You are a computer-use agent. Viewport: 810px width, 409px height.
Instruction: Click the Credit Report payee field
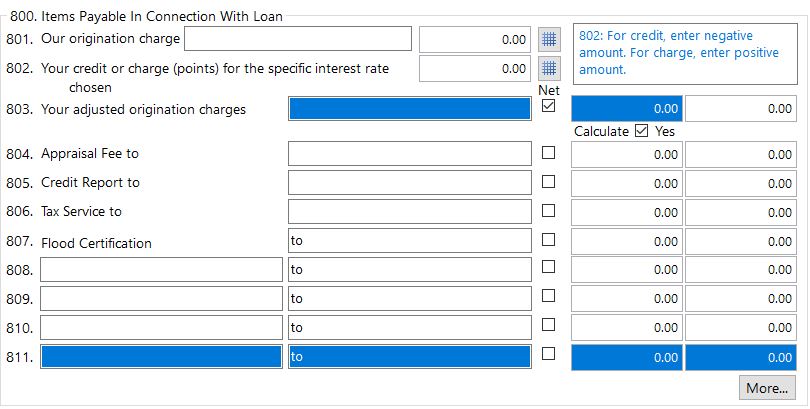click(x=410, y=182)
